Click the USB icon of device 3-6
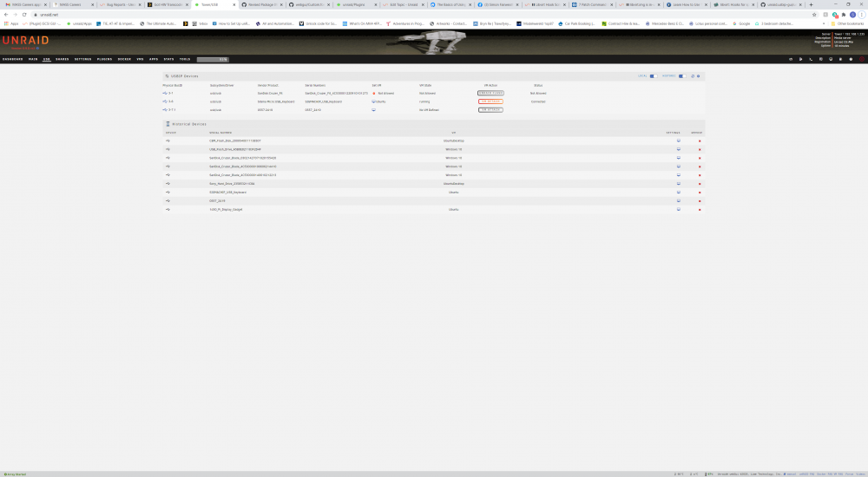The width and height of the screenshot is (868, 477). (165, 101)
